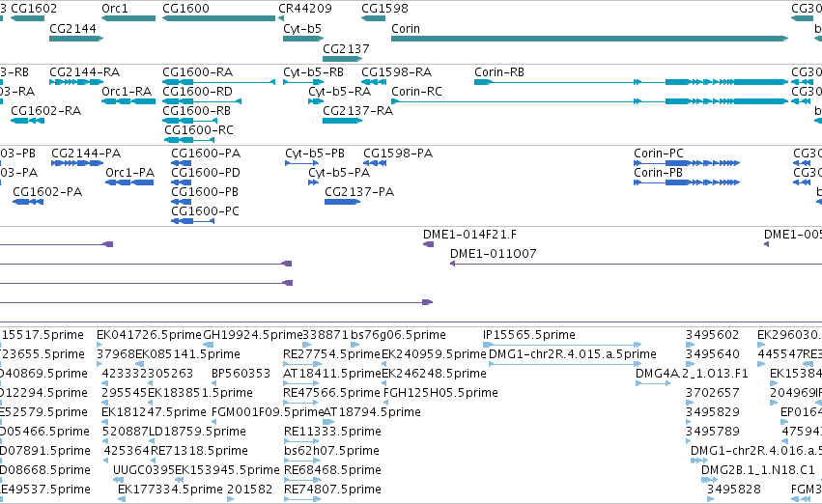Click the long Corin gene bar
The image size is (822, 504).
click(x=590, y=39)
